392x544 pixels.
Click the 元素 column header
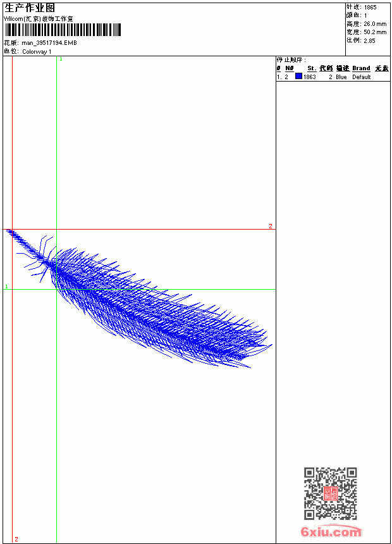(382, 68)
